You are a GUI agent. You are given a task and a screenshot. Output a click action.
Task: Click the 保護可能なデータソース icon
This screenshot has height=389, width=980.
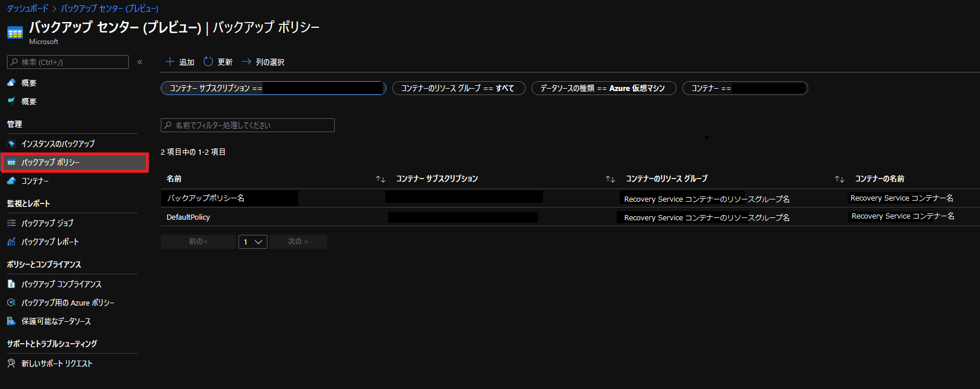11,321
